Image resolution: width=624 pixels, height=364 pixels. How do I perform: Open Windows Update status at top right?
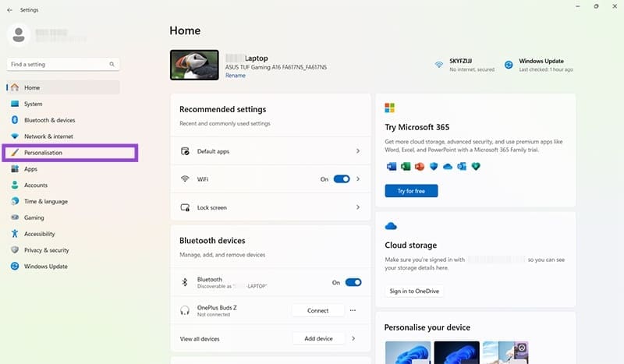539,65
